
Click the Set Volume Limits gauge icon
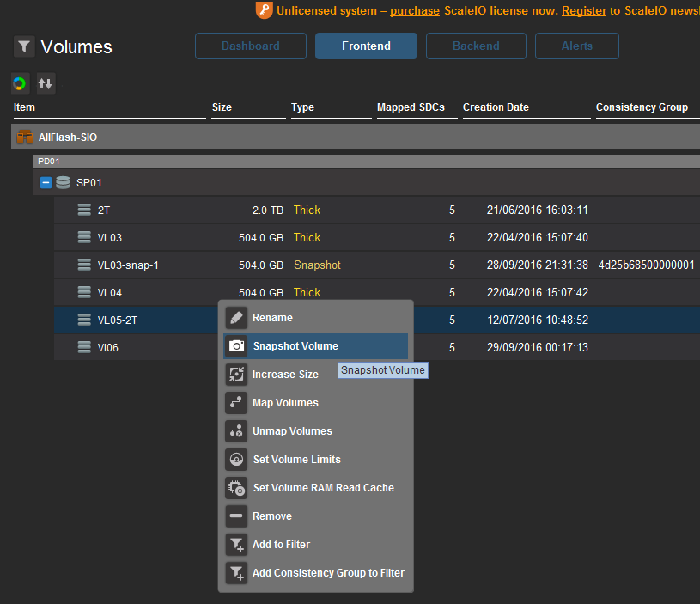pyautogui.click(x=236, y=460)
